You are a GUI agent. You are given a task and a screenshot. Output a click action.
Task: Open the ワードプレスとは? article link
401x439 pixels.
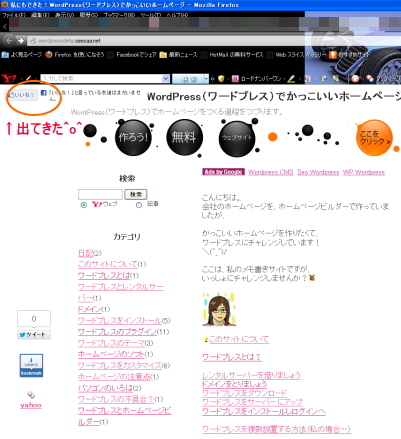[232, 357]
